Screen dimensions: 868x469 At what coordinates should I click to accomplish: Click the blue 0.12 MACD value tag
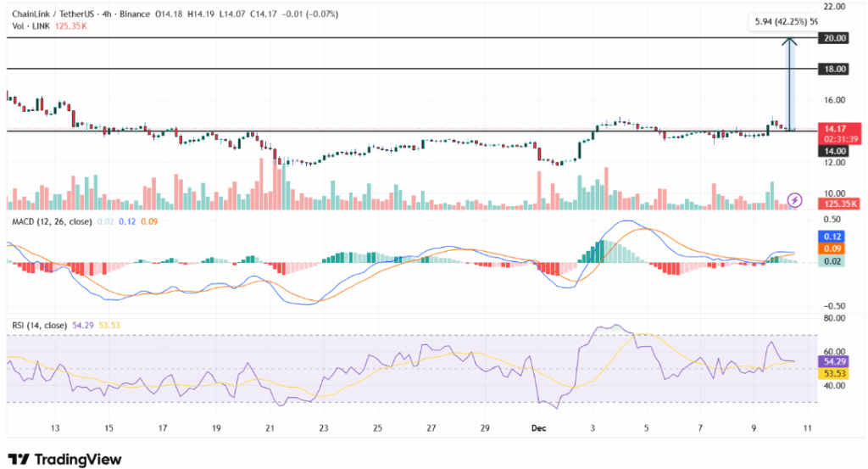834,236
